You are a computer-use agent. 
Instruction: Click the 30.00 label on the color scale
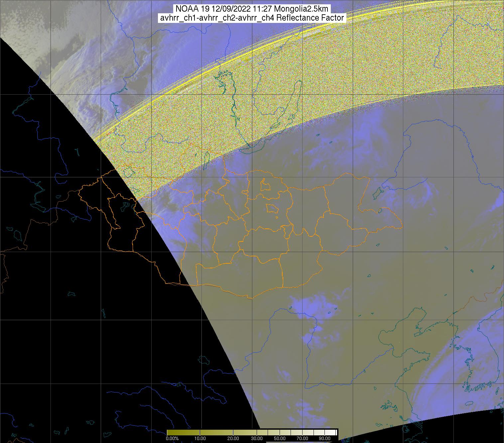point(257,439)
